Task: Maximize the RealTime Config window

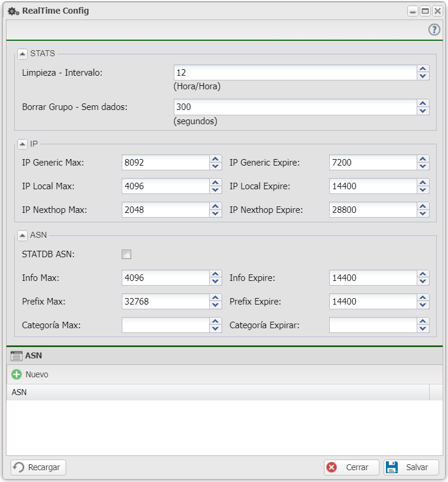Action: click(425, 11)
